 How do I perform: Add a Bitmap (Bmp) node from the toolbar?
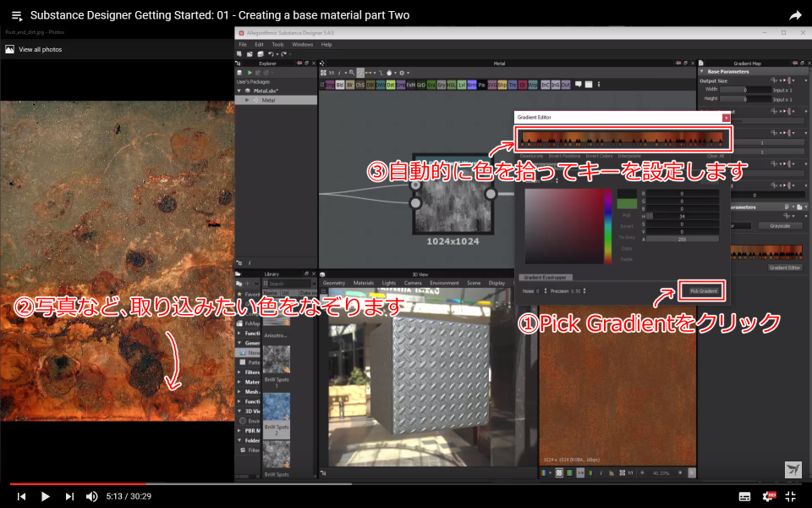(x=330, y=85)
